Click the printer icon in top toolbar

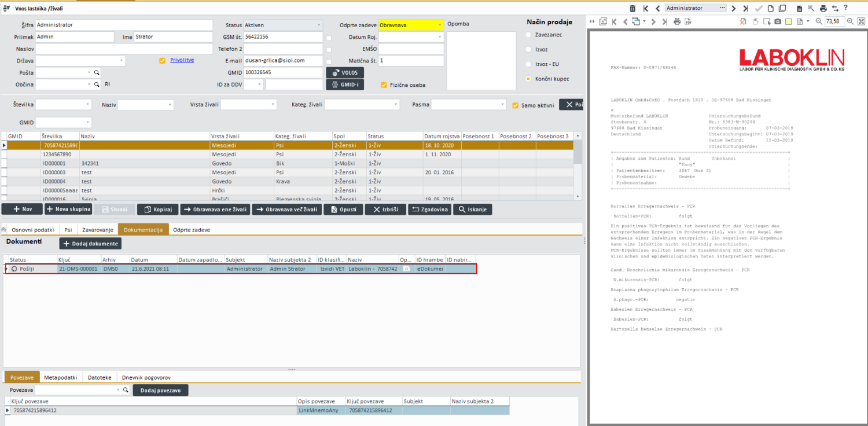pyautogui.click(x=823, y=8)
